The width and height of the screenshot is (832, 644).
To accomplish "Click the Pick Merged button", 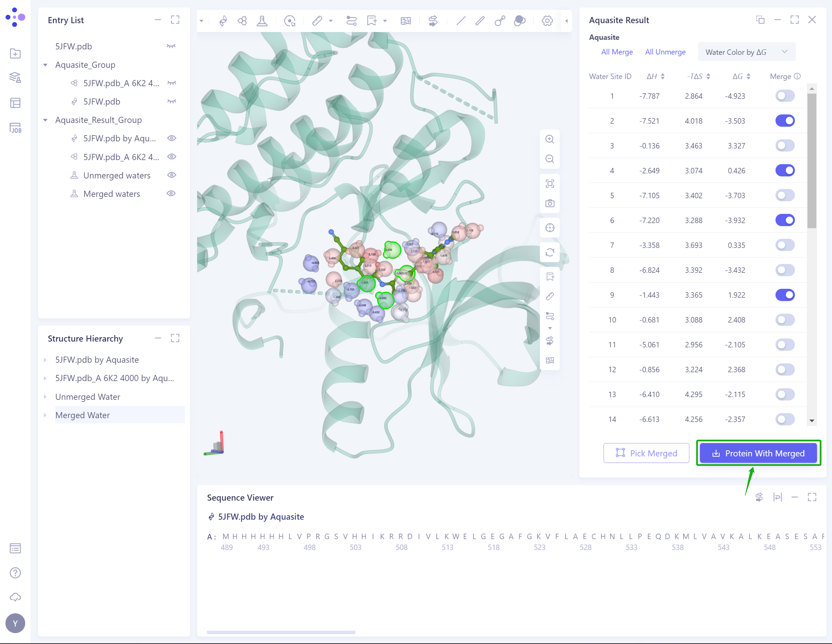I will 646,453.
